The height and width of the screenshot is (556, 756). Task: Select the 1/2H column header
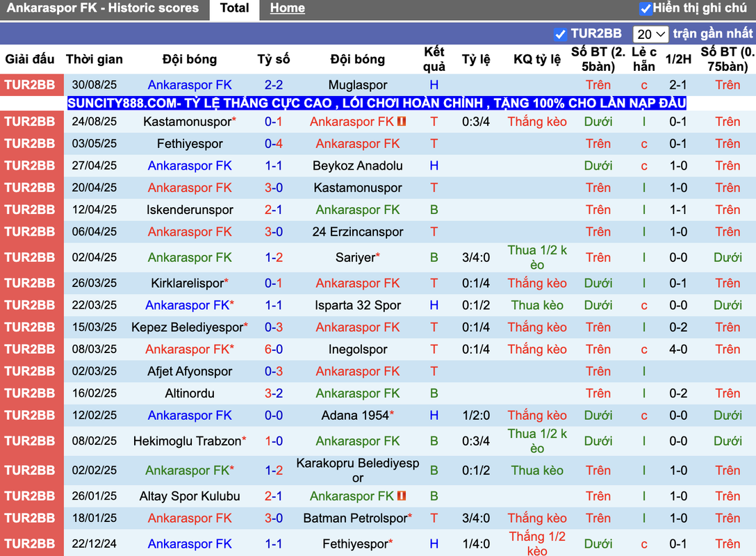678,59
